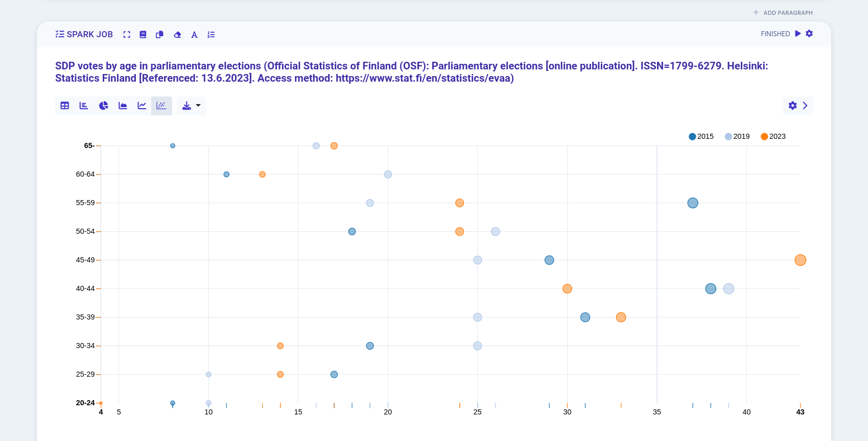868x441 pixels.
Task: Click Add Paragraph
Action: [x=783, y=13]
